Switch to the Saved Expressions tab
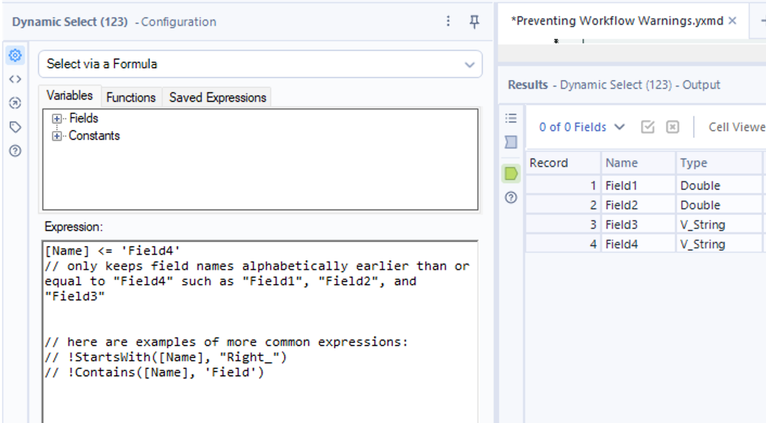Viewport: 766px width, 423px height. pyautogui.click(x=217, y=97)
